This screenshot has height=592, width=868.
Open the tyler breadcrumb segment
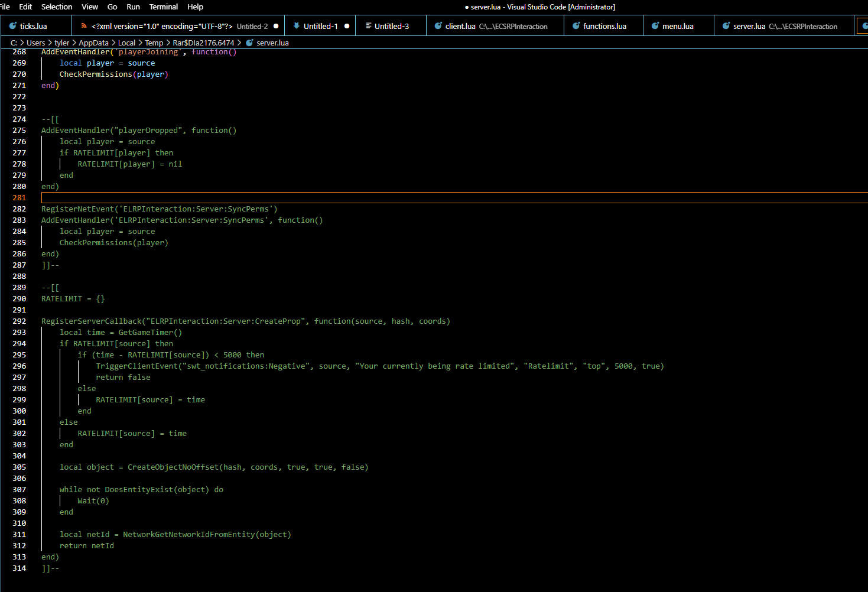coord(61,43)
